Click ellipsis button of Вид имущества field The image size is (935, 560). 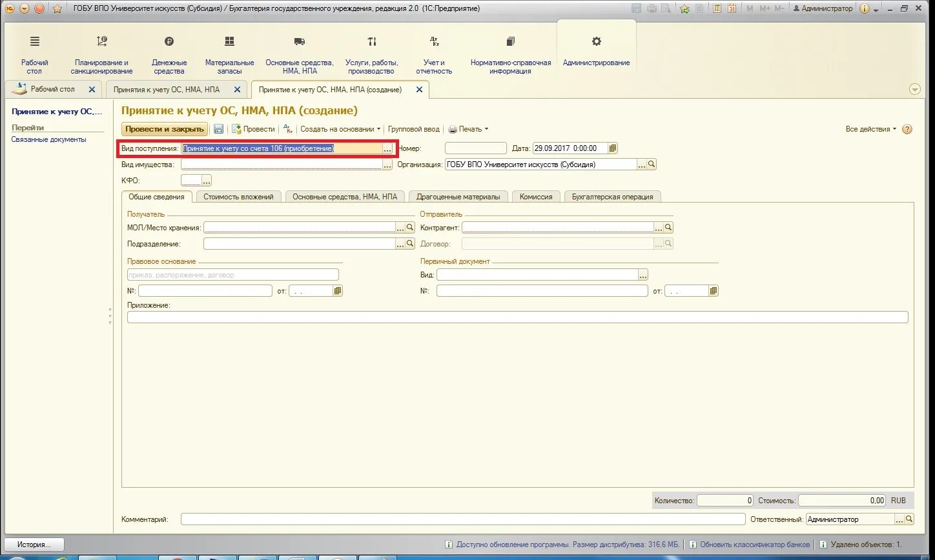point(387,165)
